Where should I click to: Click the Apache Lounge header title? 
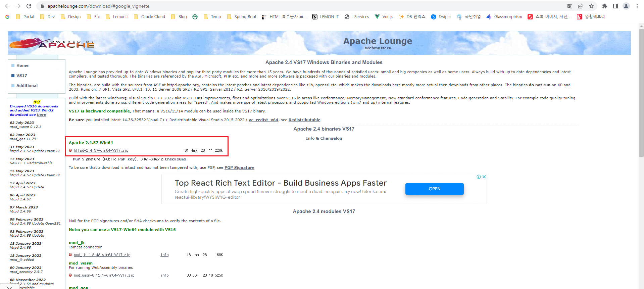[x=378, y=41]
